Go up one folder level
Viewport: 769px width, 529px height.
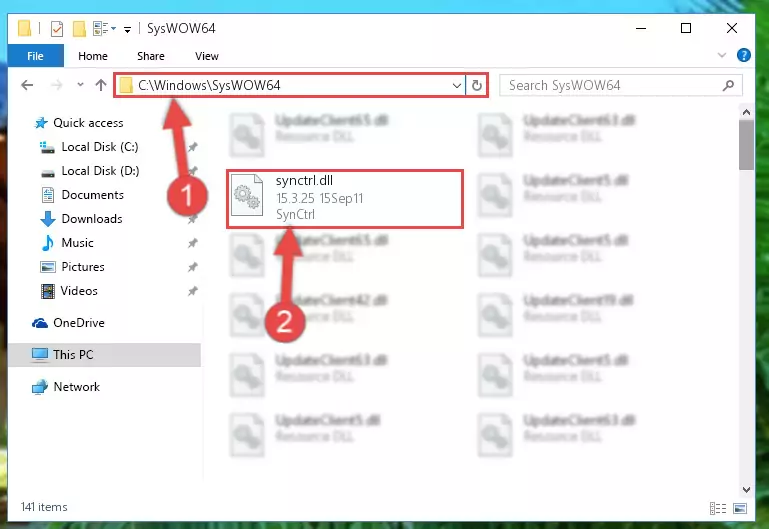(x=101, y=85)
